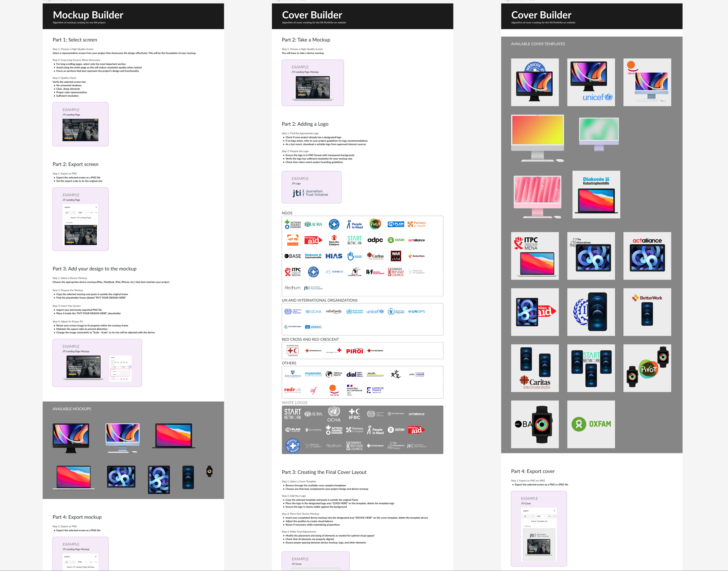
Task: Click the 'Part 4: Export mockup' heading
Action: tap(77, 517)
